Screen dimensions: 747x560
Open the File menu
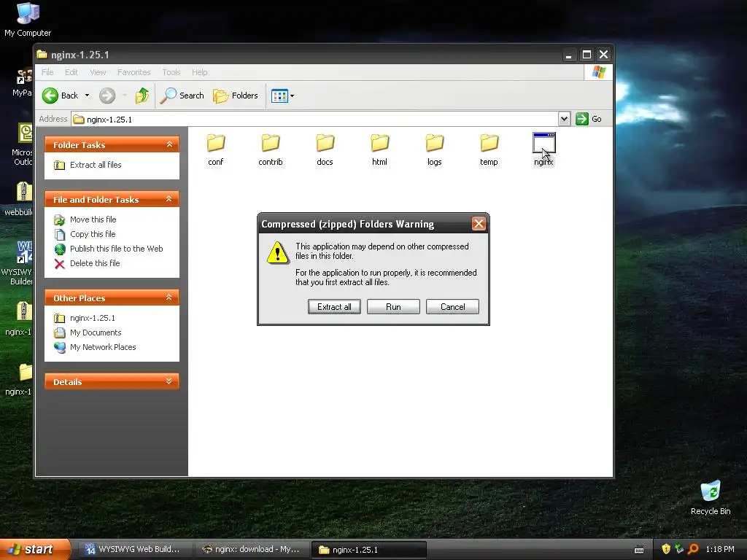[x=47, y=72]
